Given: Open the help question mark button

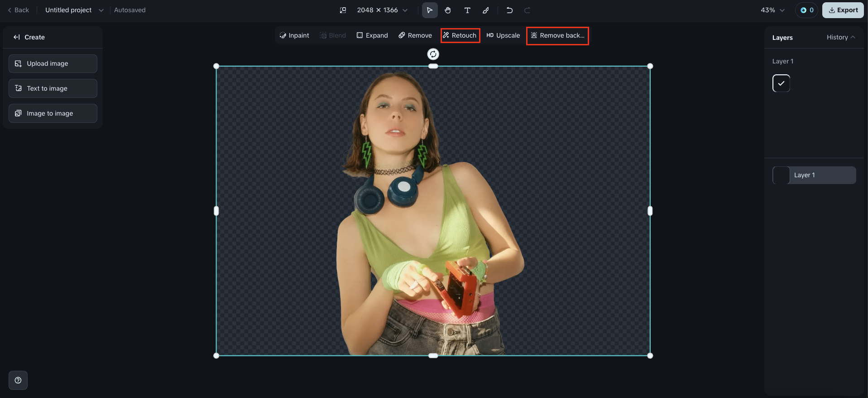Looking at the screenshot, I should [x=18, y=380].
